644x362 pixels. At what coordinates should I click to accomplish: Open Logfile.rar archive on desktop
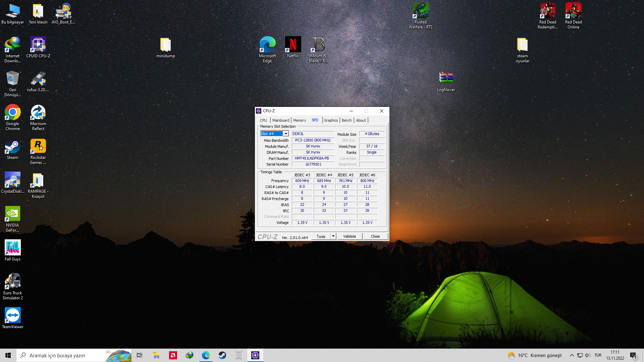tap(446, 81)
